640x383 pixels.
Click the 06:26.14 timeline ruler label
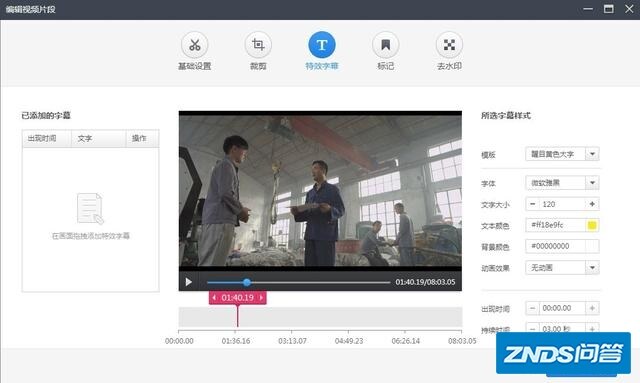[405, 341]
